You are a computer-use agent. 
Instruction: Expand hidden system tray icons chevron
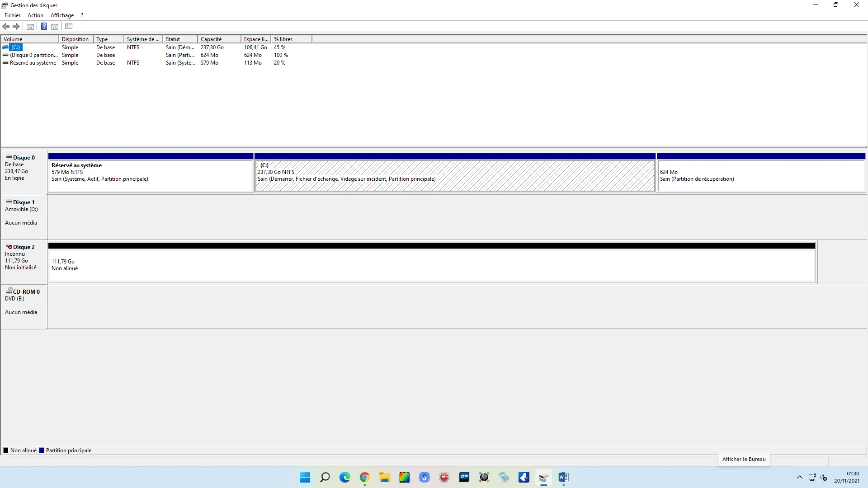[x=799, y=478]
